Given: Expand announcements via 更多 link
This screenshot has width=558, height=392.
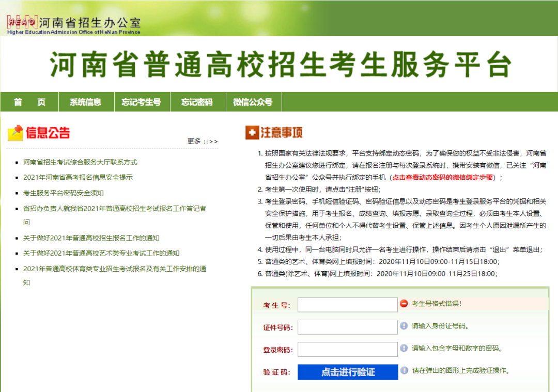Looking at the screenshot, I should click(x=202, y=141).
